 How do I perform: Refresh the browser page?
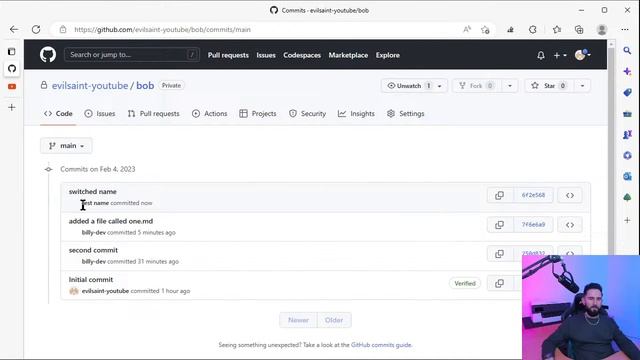[x=36, y=29]
